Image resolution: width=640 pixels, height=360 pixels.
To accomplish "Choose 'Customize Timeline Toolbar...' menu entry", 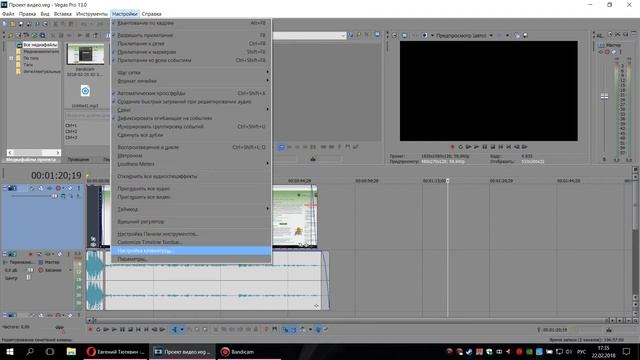I will pyautogui.click(x=191, y=242).
